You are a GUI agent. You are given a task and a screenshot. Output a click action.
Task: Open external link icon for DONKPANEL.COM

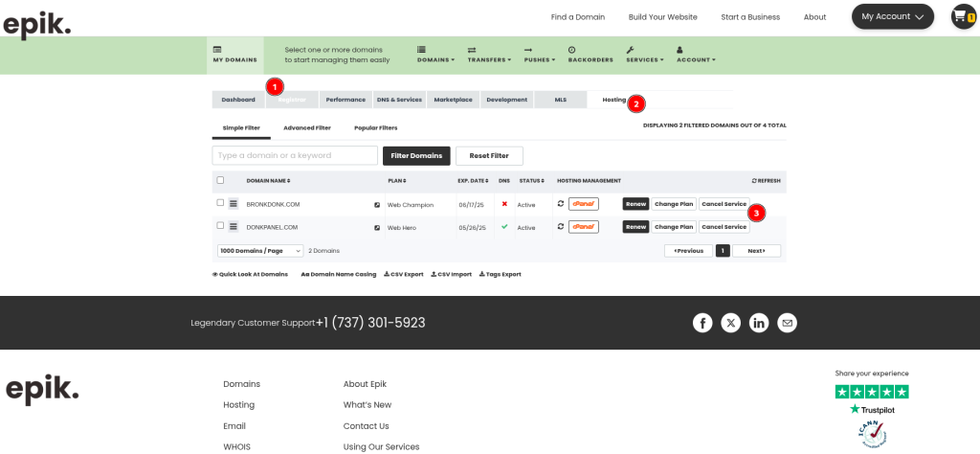point(377,228)
